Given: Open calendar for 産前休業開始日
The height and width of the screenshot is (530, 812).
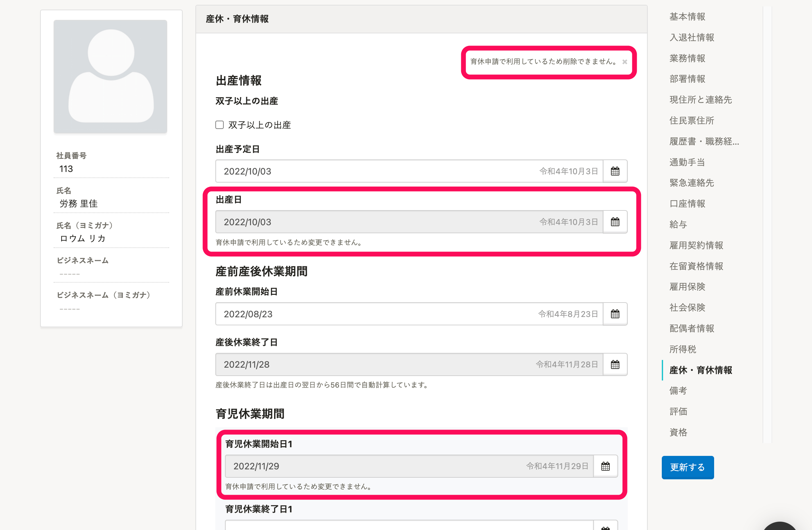Looking at the screenshot, I should [x=615, y=314].
